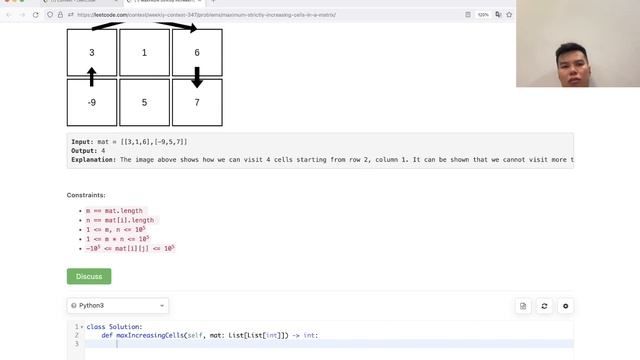Open the translate page icon
This screenshot has width=640, height=360.
(x=498, y=15)
